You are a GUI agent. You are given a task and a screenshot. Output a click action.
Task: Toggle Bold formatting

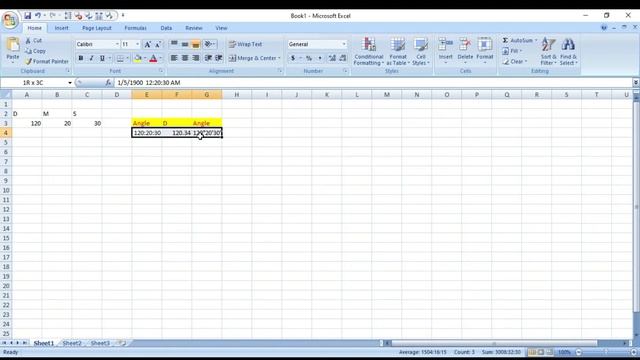pyautogui.click(x=81, y=58)
